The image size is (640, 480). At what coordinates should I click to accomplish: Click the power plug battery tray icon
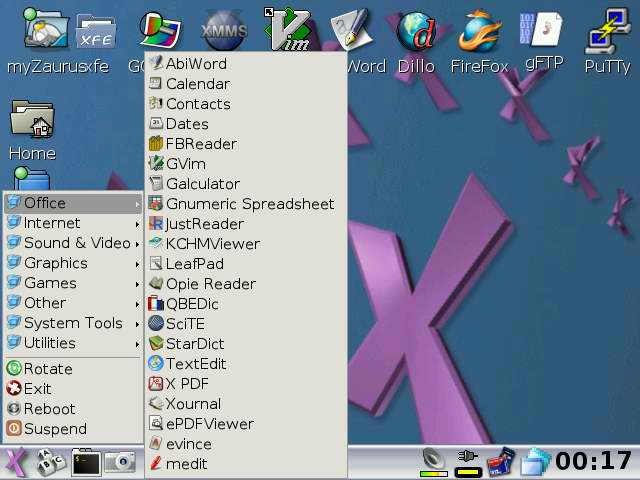(x=468, y=462)
